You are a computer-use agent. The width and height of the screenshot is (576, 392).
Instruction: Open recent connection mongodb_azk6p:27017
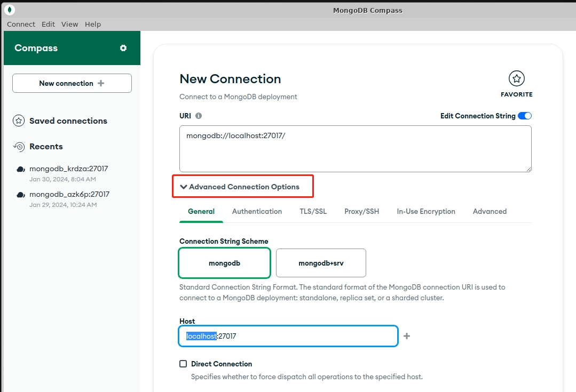pos(69,195)
